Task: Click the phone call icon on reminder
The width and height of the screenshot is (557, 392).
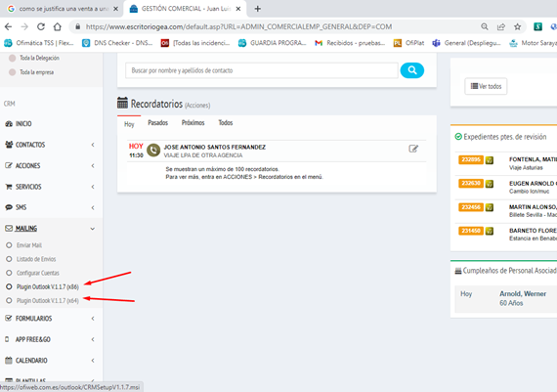Action: click(153, 151)
